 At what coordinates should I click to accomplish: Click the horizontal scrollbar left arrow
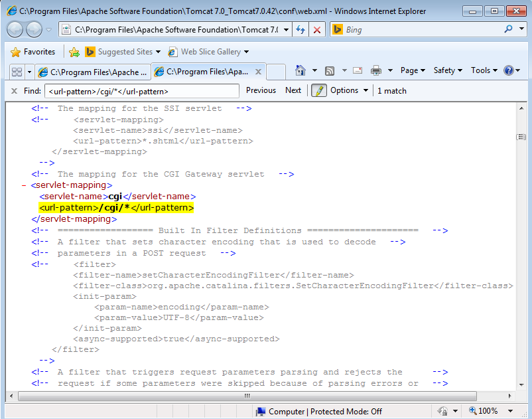click(x=11, y=396)
